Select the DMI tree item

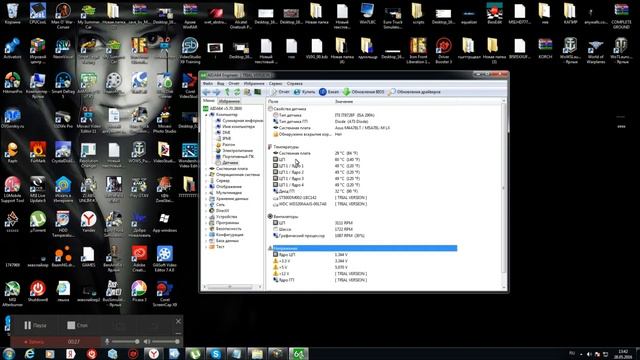point(223,133)
